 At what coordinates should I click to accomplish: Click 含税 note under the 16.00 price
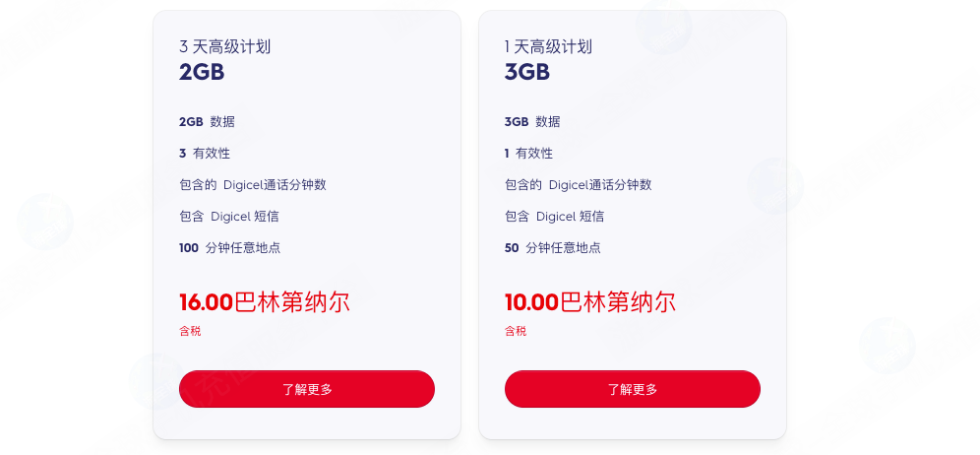[190, 332]
